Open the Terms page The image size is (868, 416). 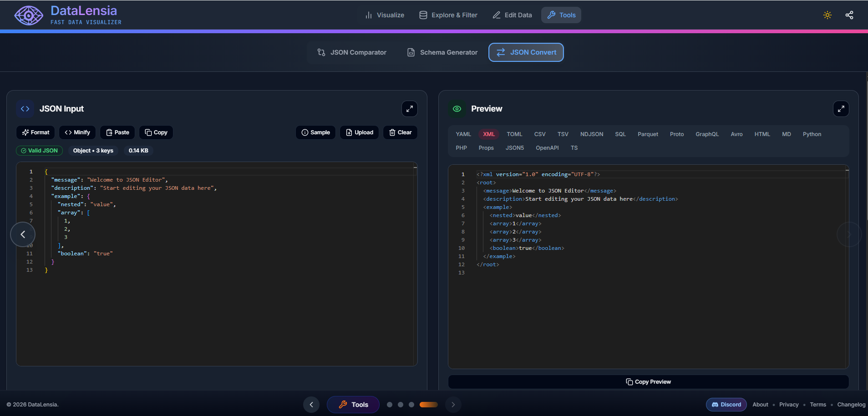click(818, 405)
